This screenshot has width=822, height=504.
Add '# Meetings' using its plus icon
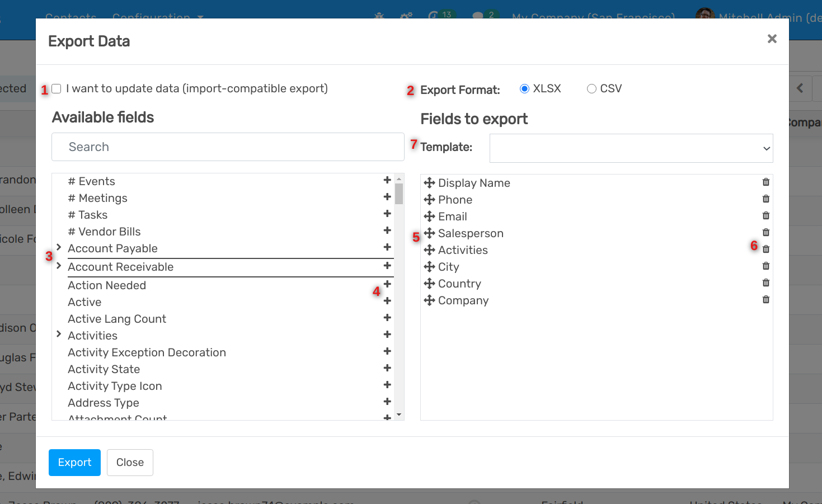pyautogui.click(x=387, y=196)
